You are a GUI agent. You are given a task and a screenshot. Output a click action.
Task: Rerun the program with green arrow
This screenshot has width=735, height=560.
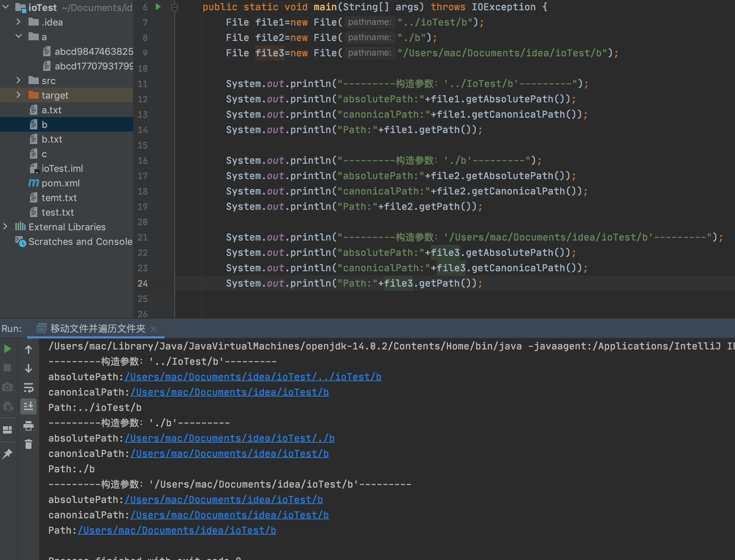7,349
